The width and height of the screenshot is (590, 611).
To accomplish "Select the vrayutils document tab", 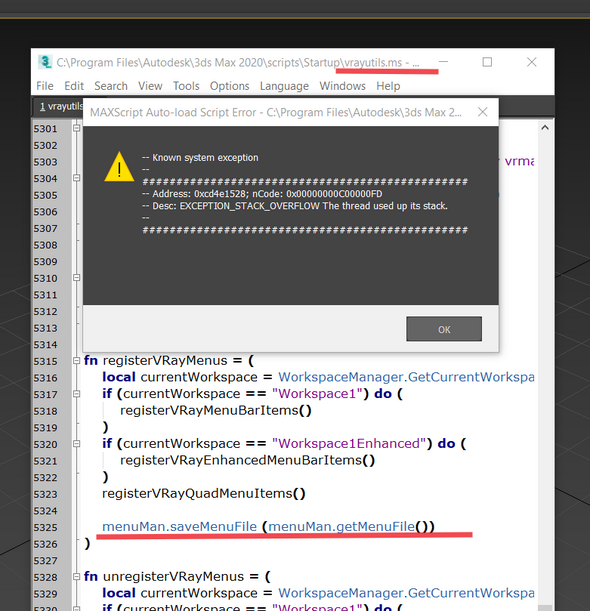I will (x=58, y=107).
